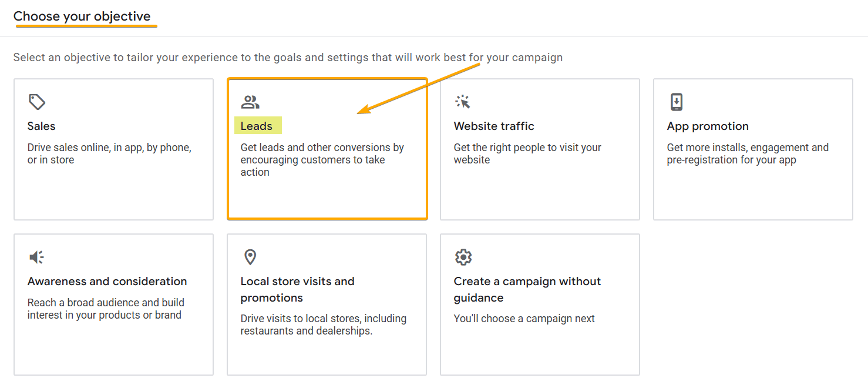Select the Website traffic title

(494, 126)
